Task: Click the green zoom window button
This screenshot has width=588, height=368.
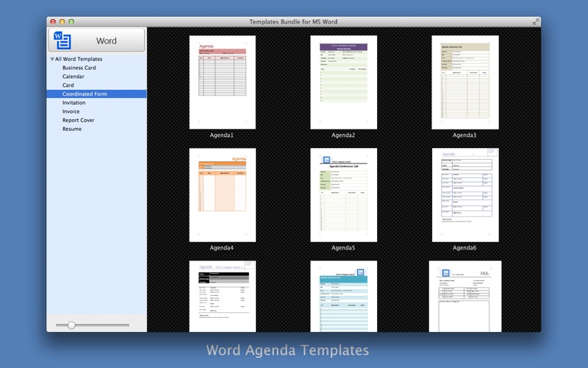Action: click(x=71, y=22)
